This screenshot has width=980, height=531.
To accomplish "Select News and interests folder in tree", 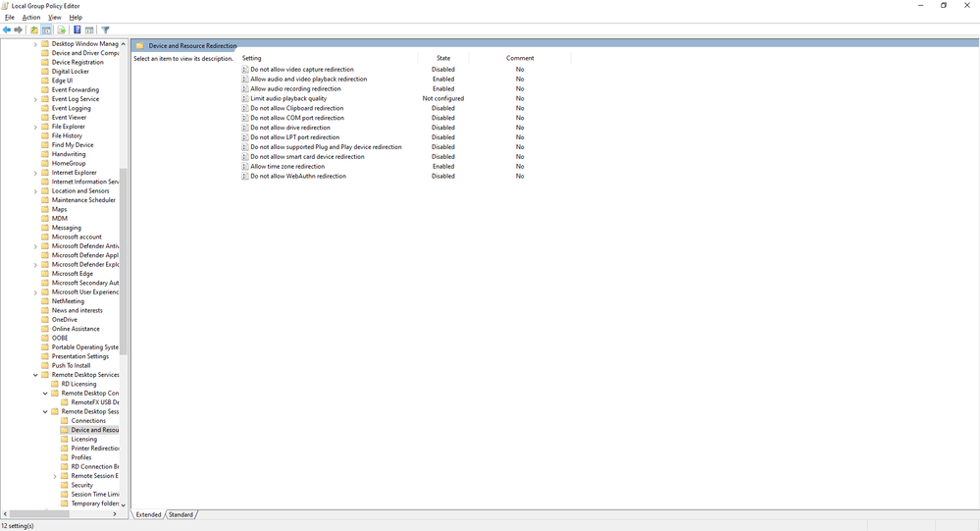I will [x=77, y=310].
